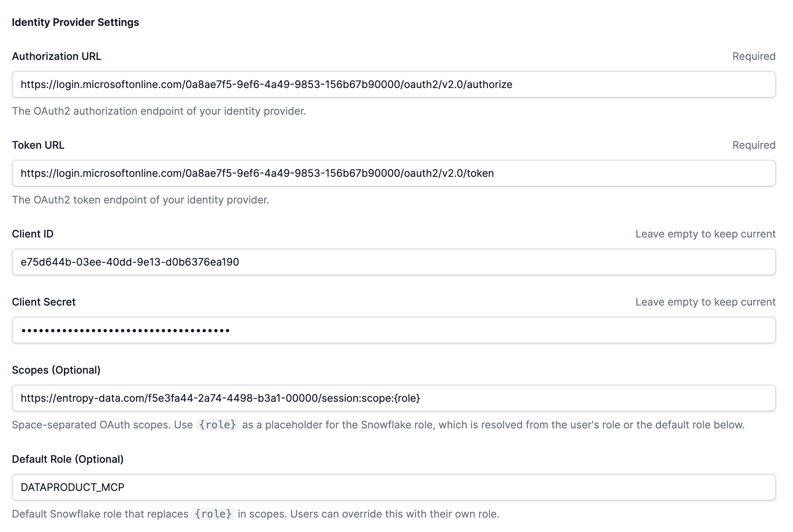Click the Client ID label
The width and height of the screenshot is (793, 532).
(x=33, y=233)
